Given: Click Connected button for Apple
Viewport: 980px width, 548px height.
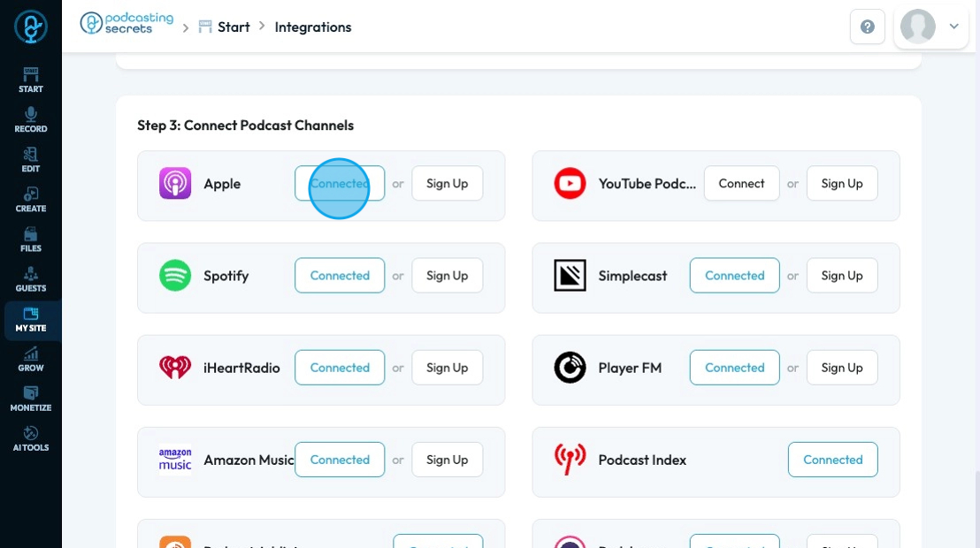Looking at the screenshot, I should point(340,183).
